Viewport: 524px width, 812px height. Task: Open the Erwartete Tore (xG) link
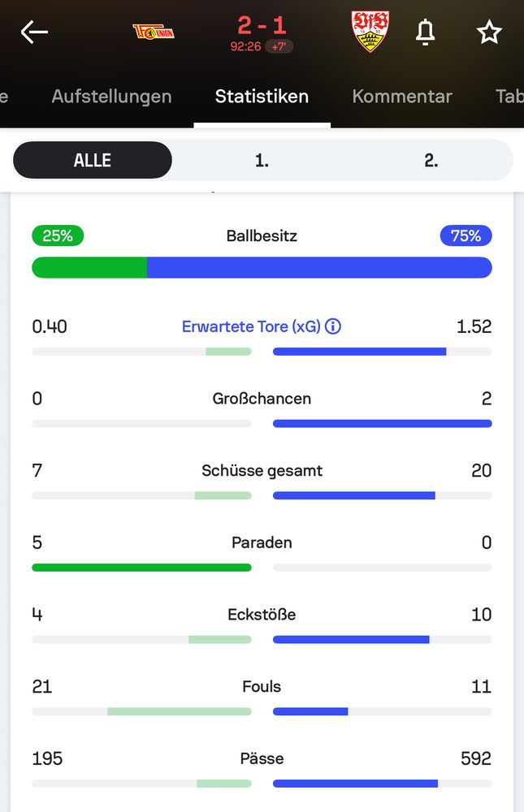[x=251, y=326]
